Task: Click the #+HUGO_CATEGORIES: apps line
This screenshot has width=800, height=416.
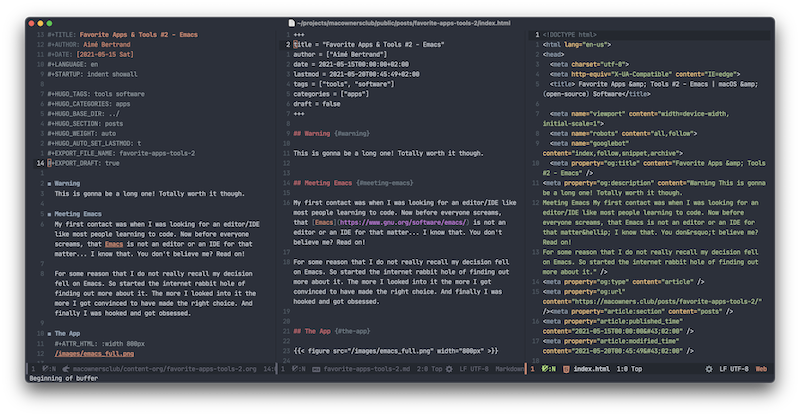Action: click(x=89, y=104)
